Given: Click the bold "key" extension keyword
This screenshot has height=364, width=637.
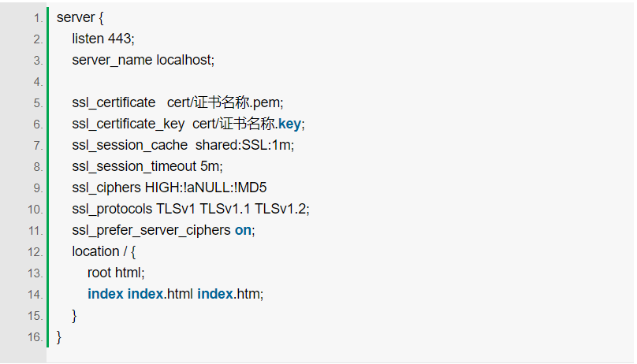Looking at the screenshot, I should click(290, 124).
